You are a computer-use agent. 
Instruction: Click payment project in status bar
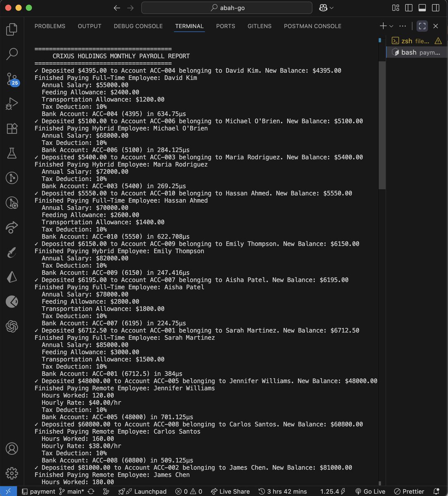(38, 491)
